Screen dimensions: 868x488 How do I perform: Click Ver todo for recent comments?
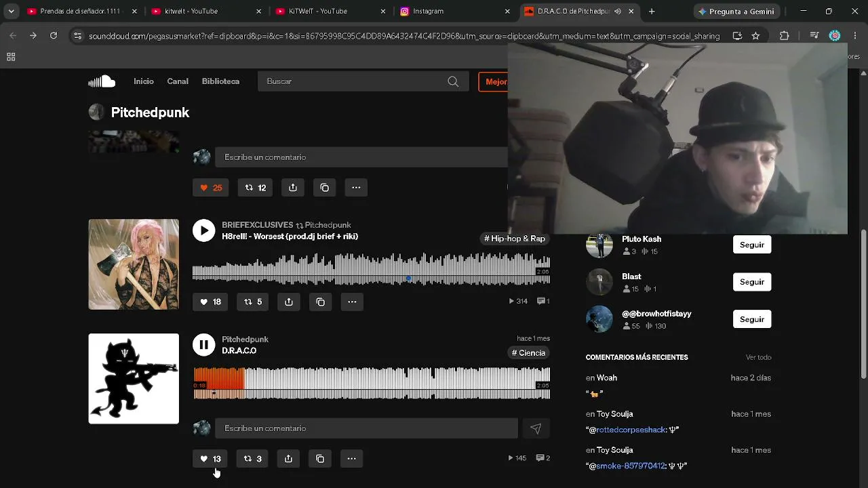click(759, 357)
